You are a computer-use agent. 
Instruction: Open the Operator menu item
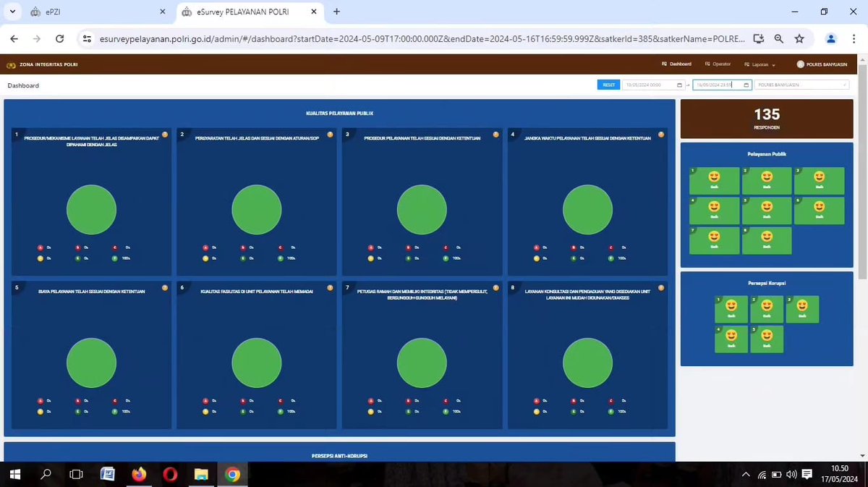(x=718, y=64)
